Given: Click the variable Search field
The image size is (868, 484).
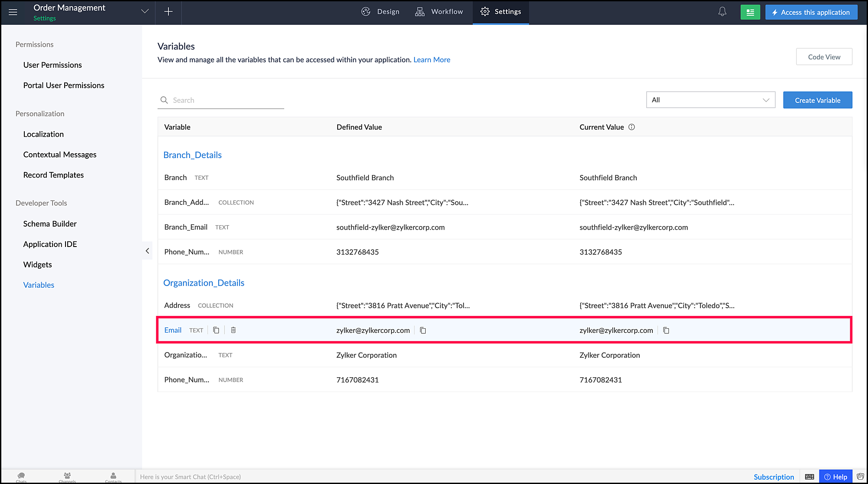Looking at the screenshot, I should pyautogui.click(x=226, y=100).
